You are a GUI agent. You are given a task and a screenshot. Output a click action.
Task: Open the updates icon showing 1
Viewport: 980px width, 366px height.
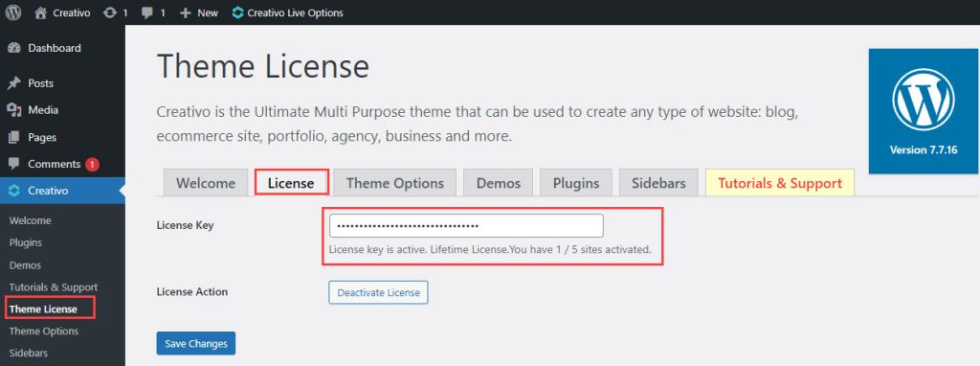[110, 12]
